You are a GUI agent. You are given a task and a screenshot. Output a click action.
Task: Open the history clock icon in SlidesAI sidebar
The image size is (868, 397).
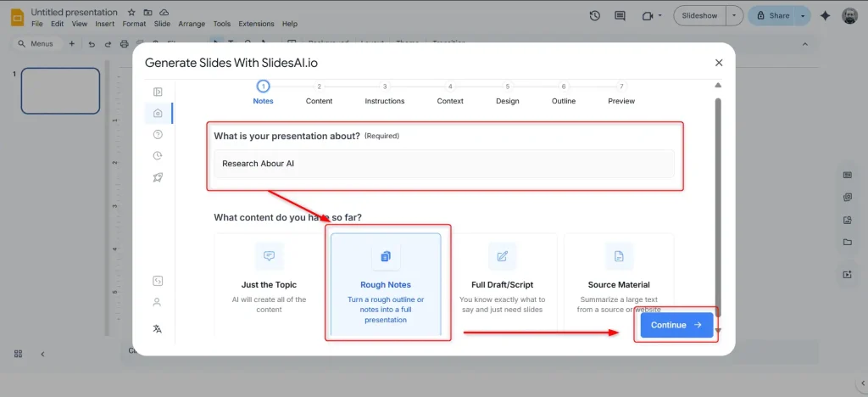(x=157, y=155)
